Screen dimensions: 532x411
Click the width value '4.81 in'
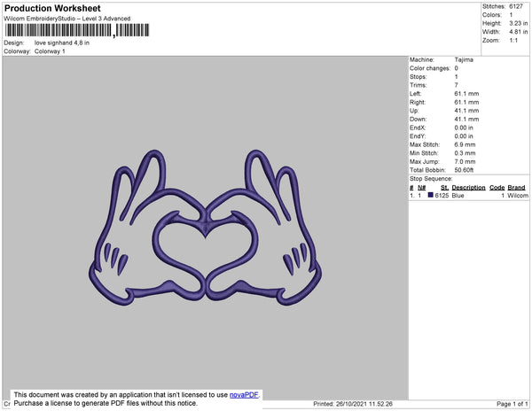[x=518, y=32]
